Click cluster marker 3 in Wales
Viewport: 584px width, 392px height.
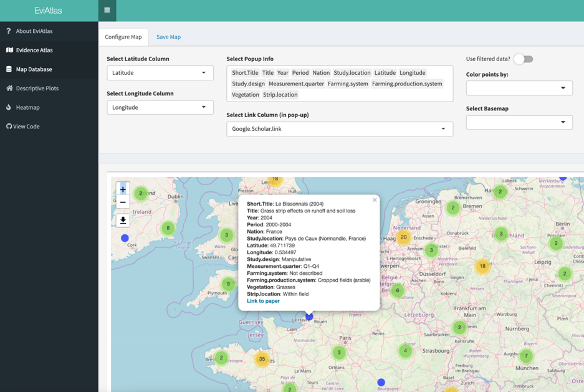(226, 235)
